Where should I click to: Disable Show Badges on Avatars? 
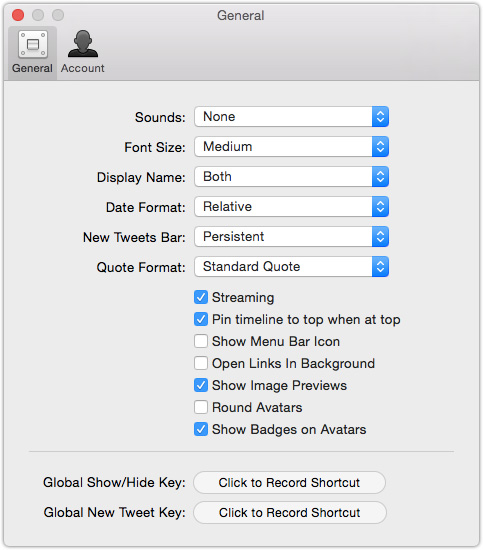click(x=201, y=429)
